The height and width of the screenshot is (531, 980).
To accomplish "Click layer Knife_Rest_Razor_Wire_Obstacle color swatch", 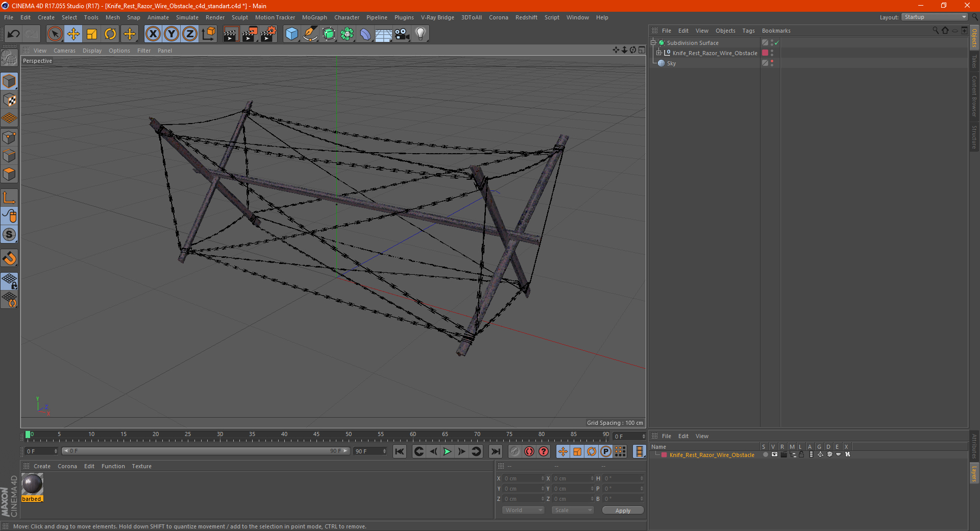I will (664, 455).
